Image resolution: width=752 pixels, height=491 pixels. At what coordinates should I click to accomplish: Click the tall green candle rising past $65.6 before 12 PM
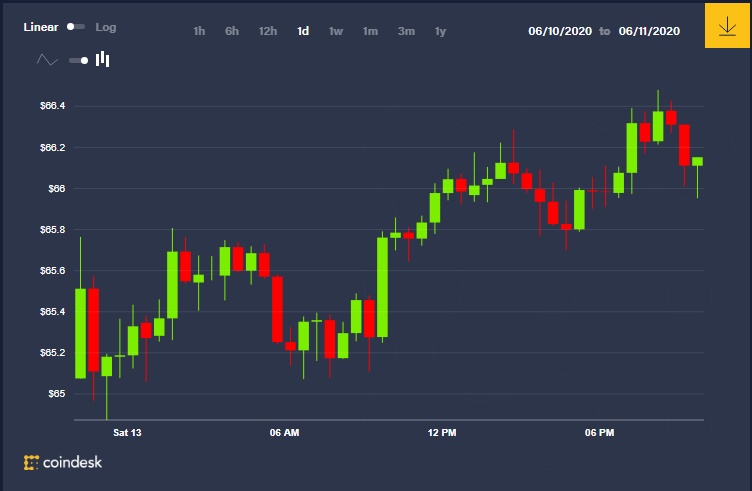[x=382, y=287]
